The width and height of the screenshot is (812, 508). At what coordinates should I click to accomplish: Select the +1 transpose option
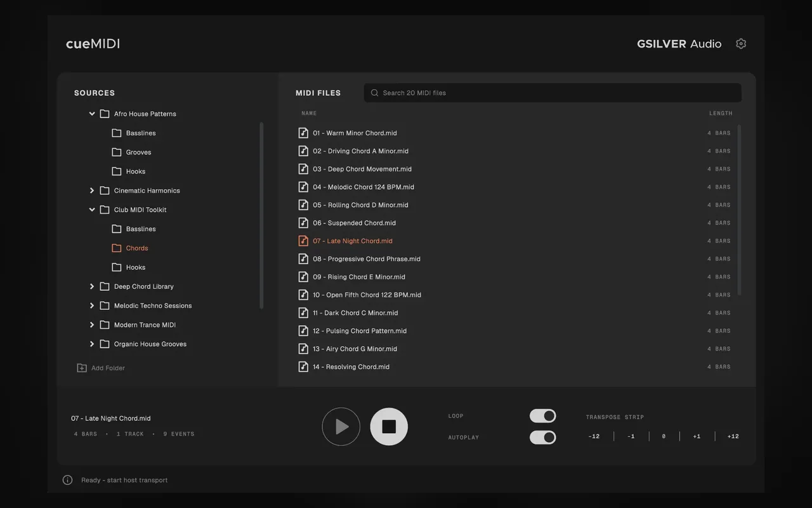pos(697,436)
